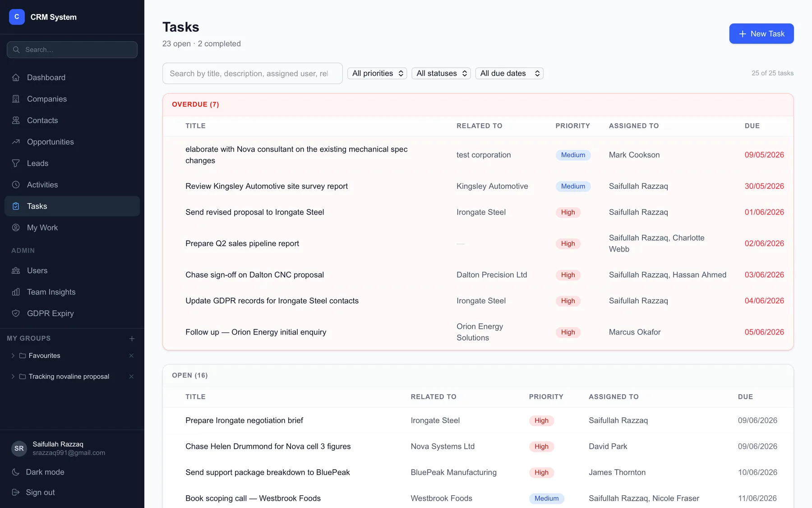Expand the Favourites group chevron
The width and height of the screenshot is (812, 508).
[13, 356]
